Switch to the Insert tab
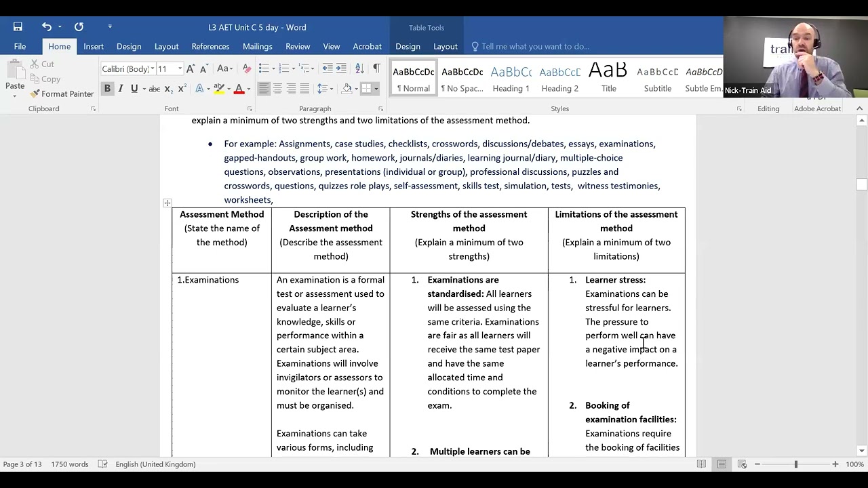Image resolution: width=868 pixels, height=488 pixels. (94, 46)
